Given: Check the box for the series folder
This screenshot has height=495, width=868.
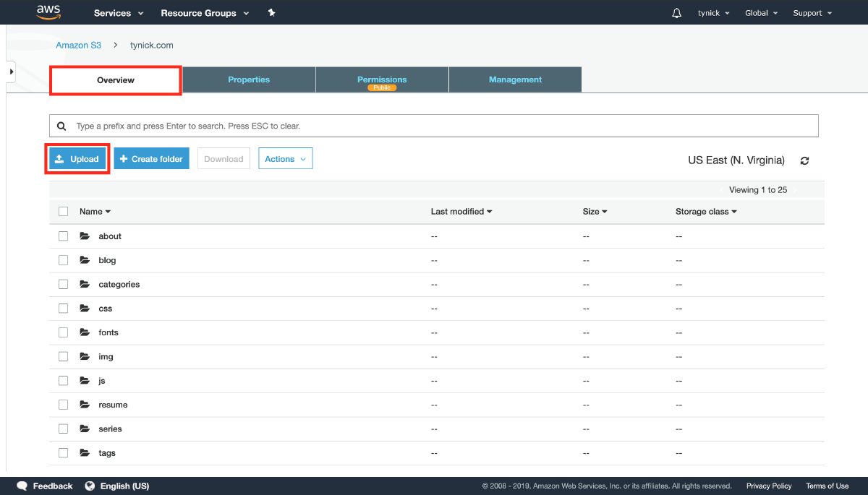Looking at the screenshot, I should click(64, 429).
